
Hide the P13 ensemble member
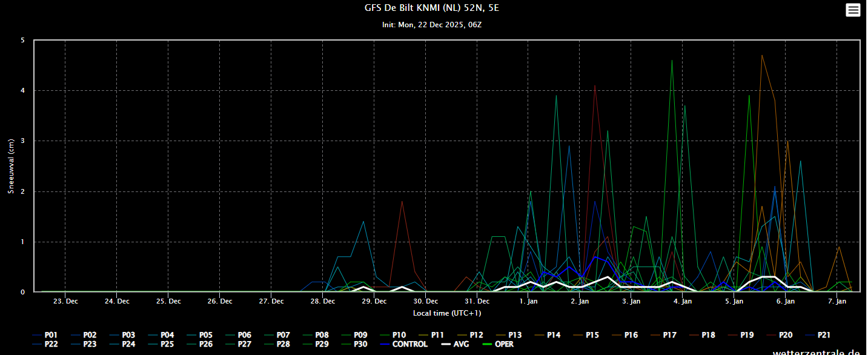point(509,335)
